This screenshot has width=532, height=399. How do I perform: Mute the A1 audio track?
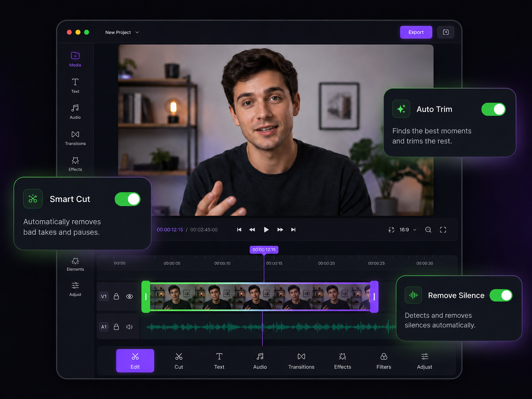(x=129, y=327)
